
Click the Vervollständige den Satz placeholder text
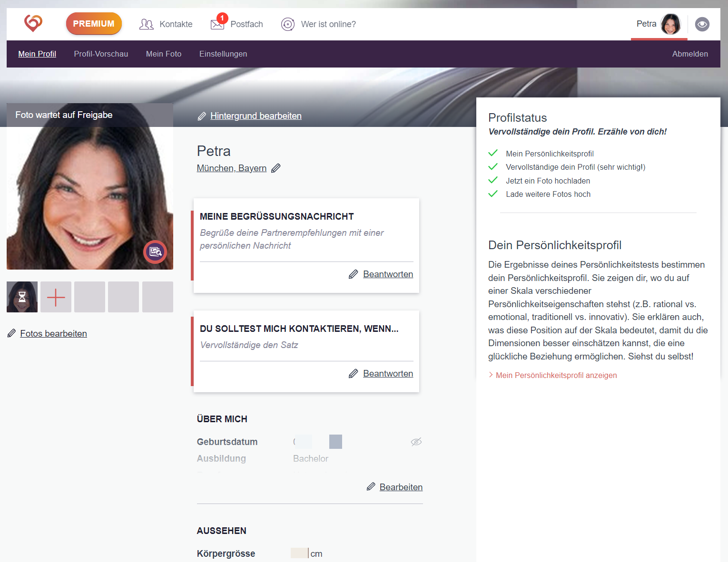[249, 345]
